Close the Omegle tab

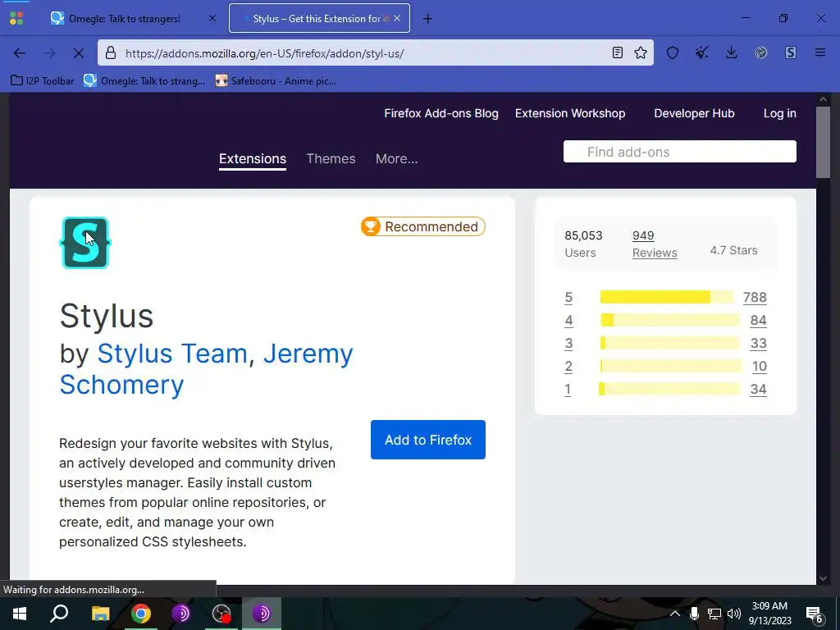click(x=212, y=18)
